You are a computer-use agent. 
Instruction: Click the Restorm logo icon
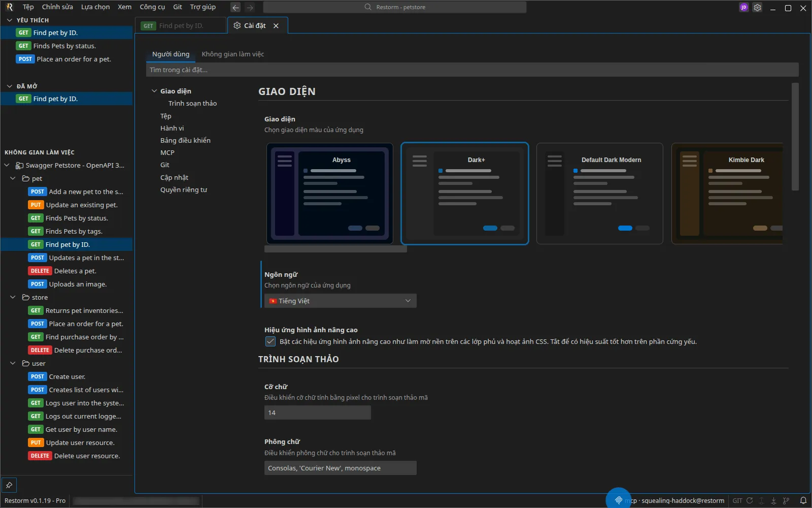point(9,7)
